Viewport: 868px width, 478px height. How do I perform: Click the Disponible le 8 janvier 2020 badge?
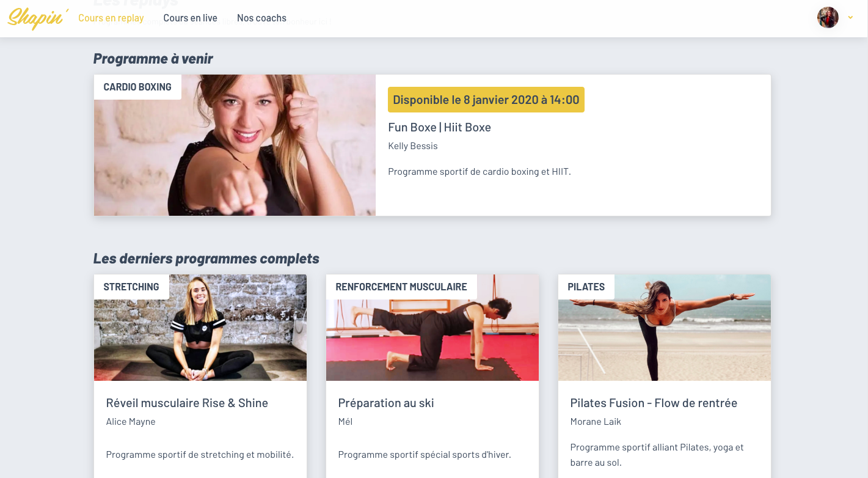[x=486, y=100]
